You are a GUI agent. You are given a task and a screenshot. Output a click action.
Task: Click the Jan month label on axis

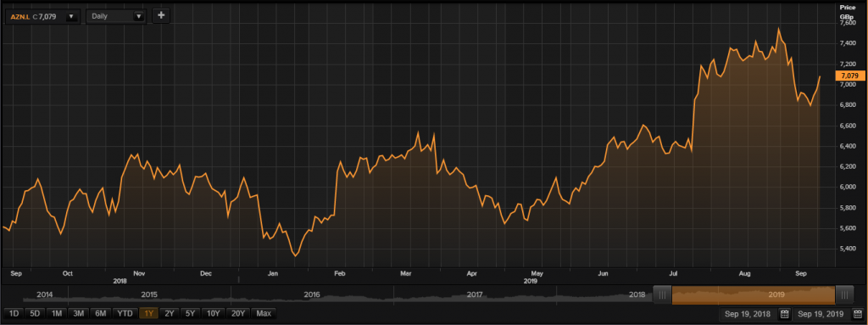coord(273,273)
